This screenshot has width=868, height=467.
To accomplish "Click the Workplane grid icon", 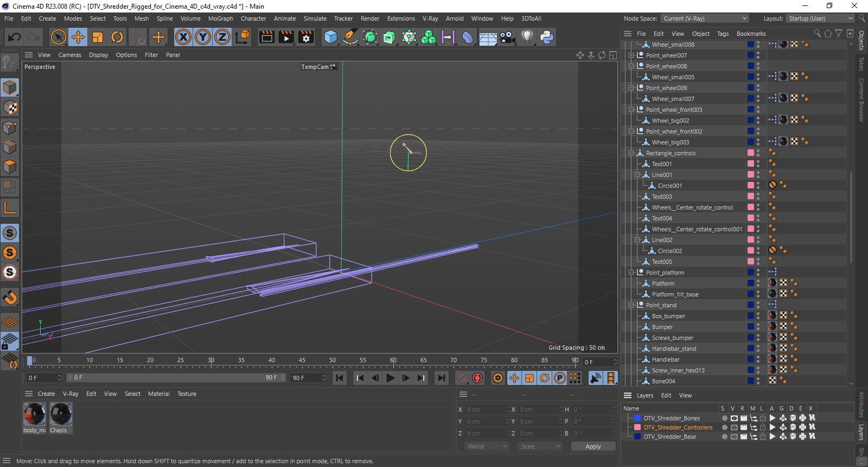I will click(10, 322).
